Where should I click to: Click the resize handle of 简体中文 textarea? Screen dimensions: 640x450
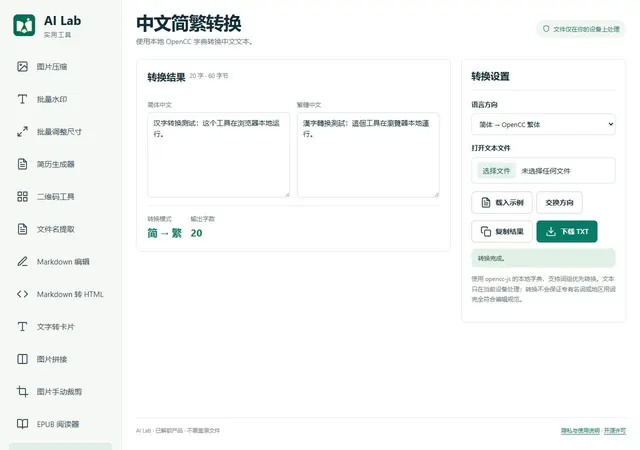pyautogui.click(x=287, y=195)
